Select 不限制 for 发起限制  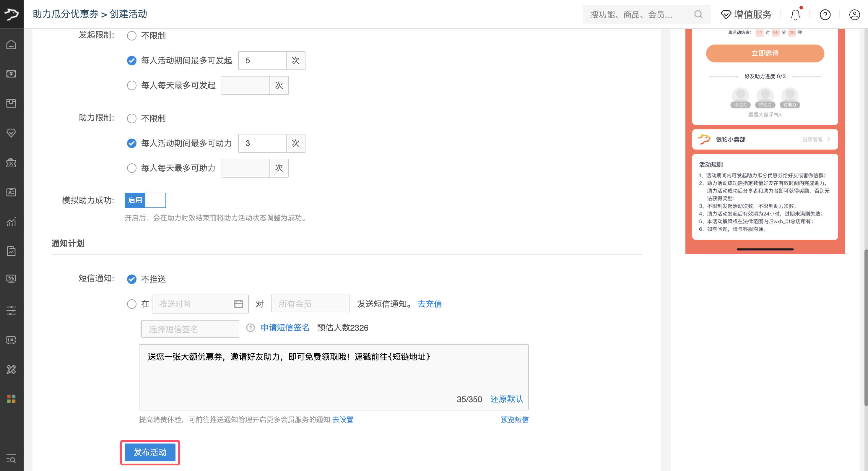click(132, 36)
